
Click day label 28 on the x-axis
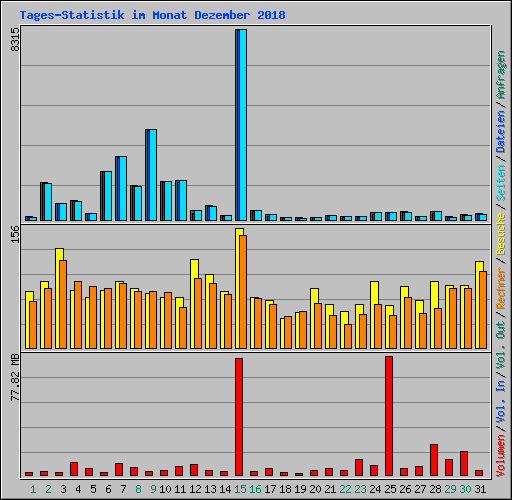435,489
